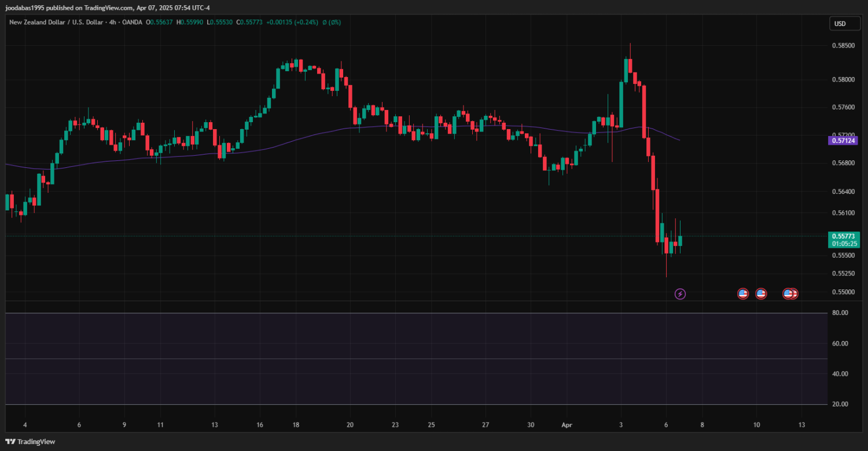Image resolution: width=868 pixels, height=451 pixels.
Task: Click the 40.00 indicator scale label
Action: [840, 374]
